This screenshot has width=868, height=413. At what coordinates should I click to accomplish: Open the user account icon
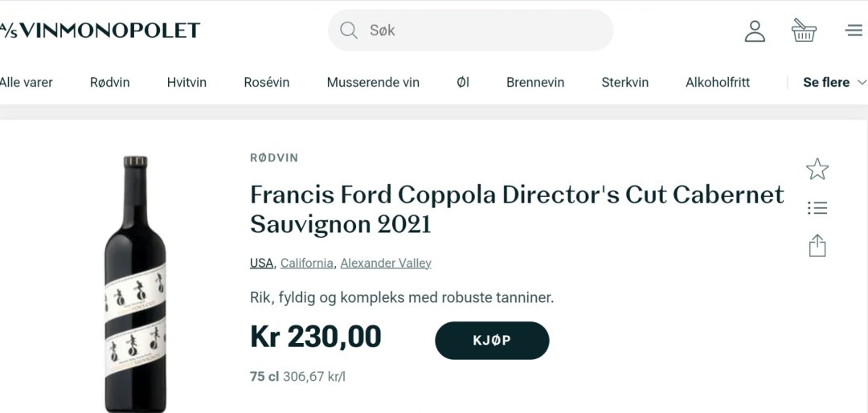point(755,31)
